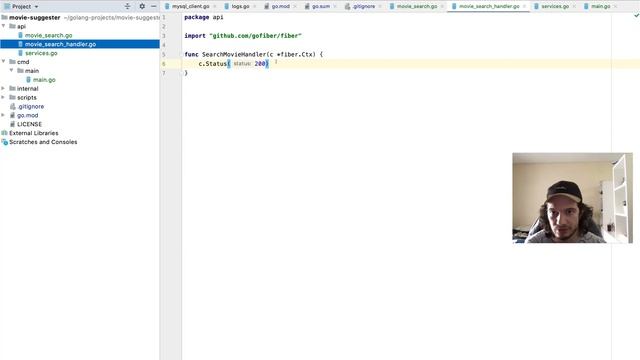Open .gitignore in project tree

tap(31, 107)
